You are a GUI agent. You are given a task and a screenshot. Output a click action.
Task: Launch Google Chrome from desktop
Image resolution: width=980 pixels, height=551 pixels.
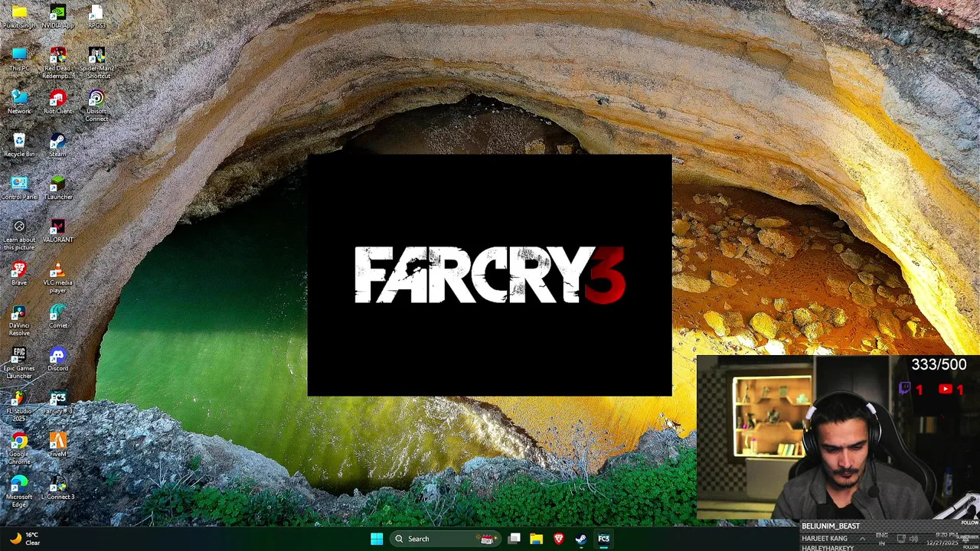pos(19,448)
